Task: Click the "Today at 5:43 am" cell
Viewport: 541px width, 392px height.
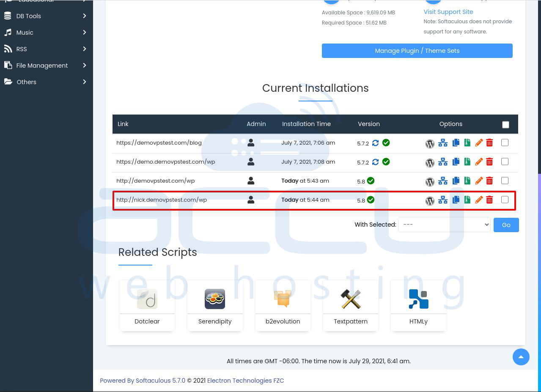Action: click(305, 181)
